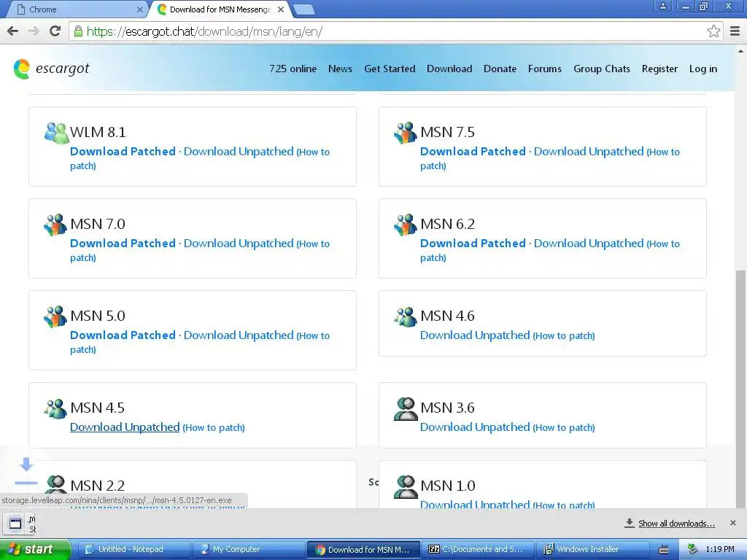Viewport: 747px width, 560px height.
Task: Click the 725 online counter
Action: [x=293, y=69]
